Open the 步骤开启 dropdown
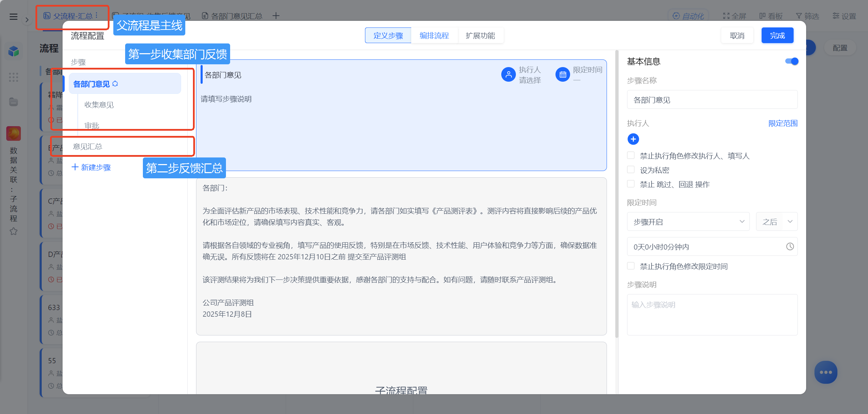This screenshot has width=868, height=414. point(688,221)
